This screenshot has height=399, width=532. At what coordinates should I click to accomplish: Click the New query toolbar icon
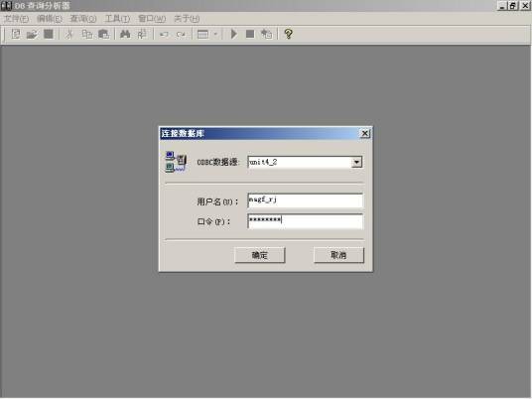(16, 34)
